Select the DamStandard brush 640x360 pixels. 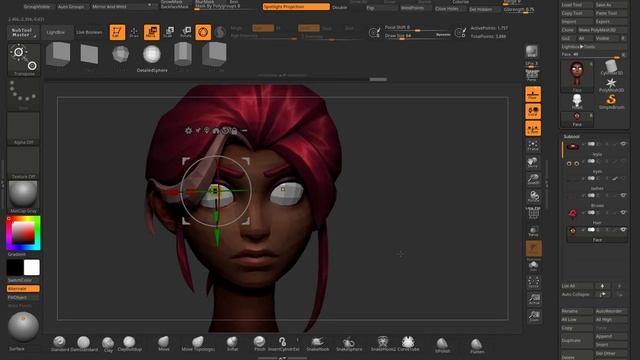84,344
